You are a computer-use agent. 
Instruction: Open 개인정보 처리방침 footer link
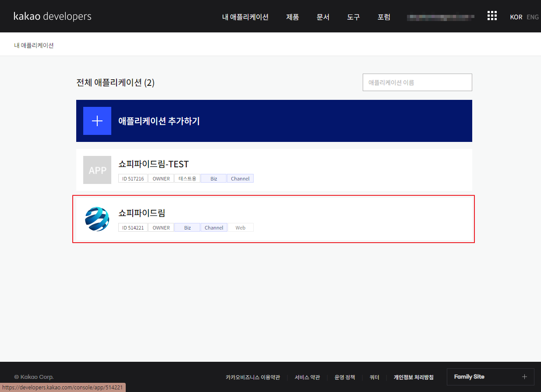[x=414, y=377]
